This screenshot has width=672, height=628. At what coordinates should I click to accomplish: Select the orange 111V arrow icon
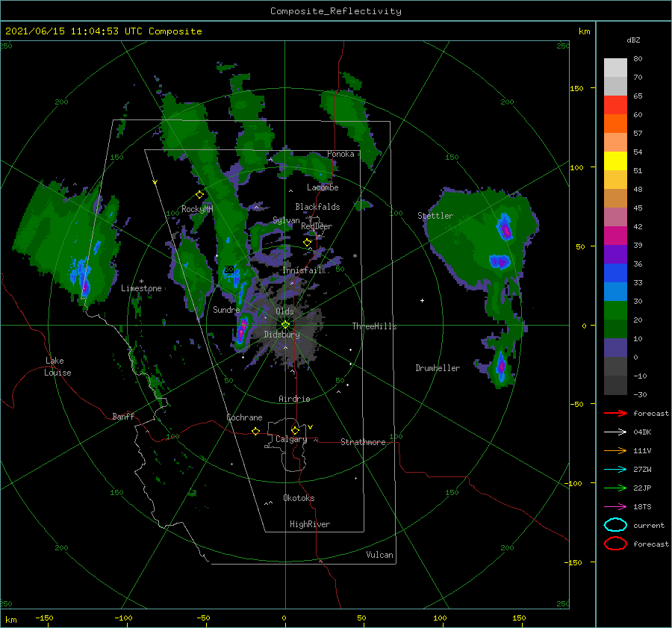pyautogui.click(x=615, y=450)
